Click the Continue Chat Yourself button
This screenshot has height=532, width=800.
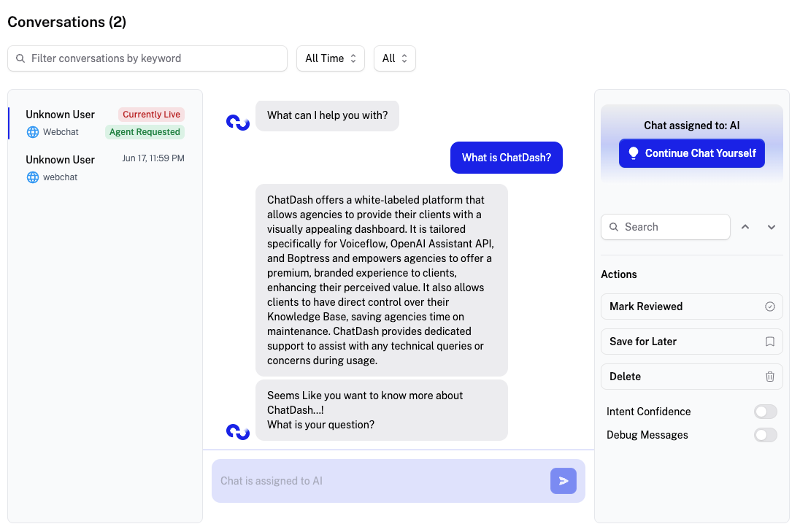692,153
